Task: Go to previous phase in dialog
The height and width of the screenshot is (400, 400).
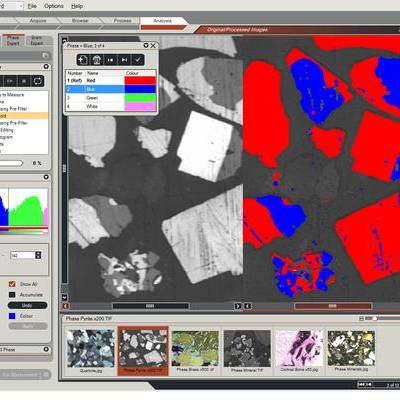Action: [x=110, y=60]
